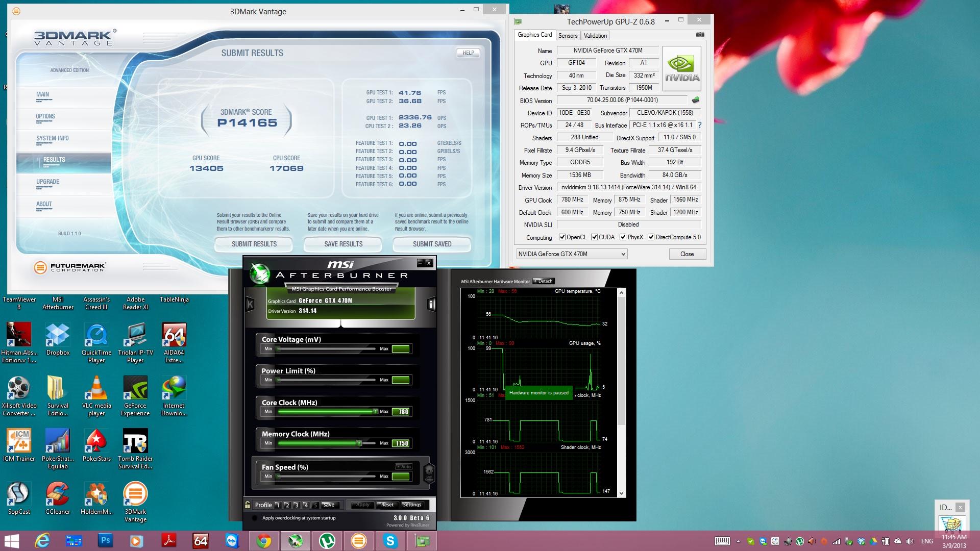Open the Afterburner info panel (i) tab
The image size is (980, 551).
431,305
